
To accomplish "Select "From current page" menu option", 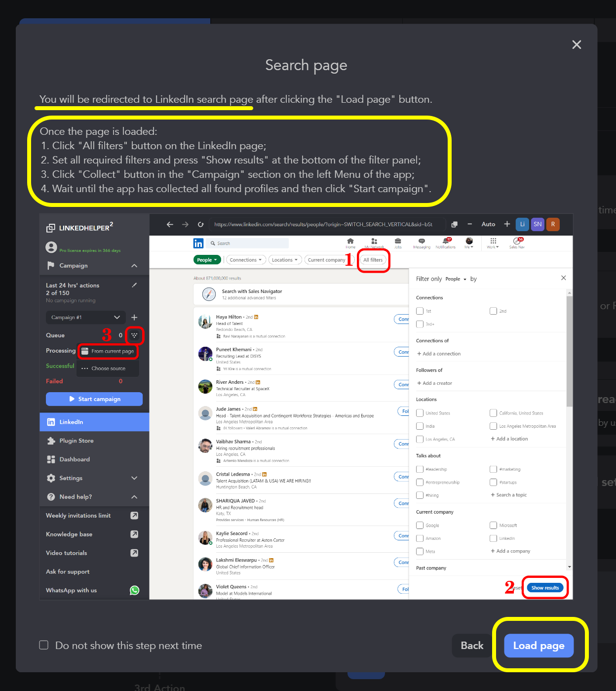I will tap(108, 351).
